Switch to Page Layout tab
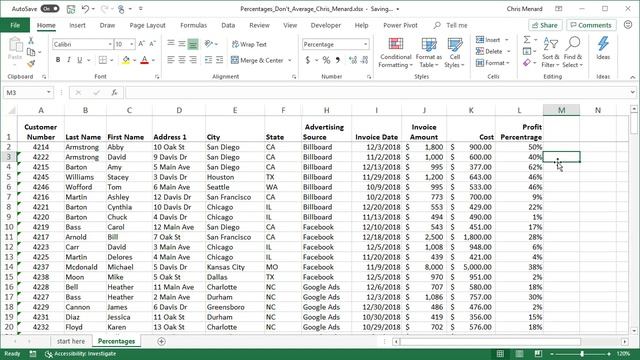640x360 pixels. click(x=147, y=25)
